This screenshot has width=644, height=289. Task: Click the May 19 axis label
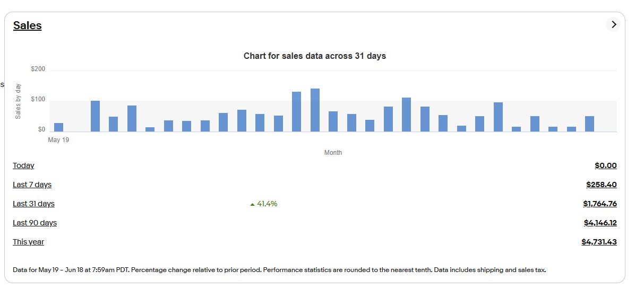[x=58, y=140]
